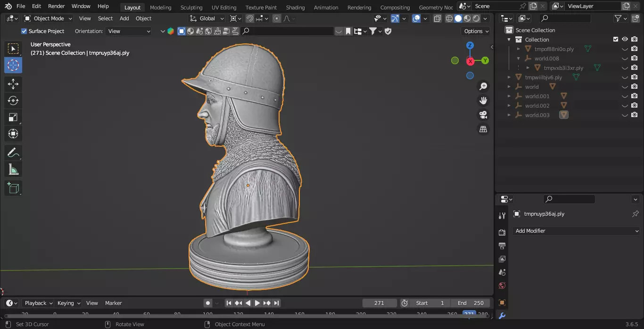Open the World properties tab icon

point(502,285)
